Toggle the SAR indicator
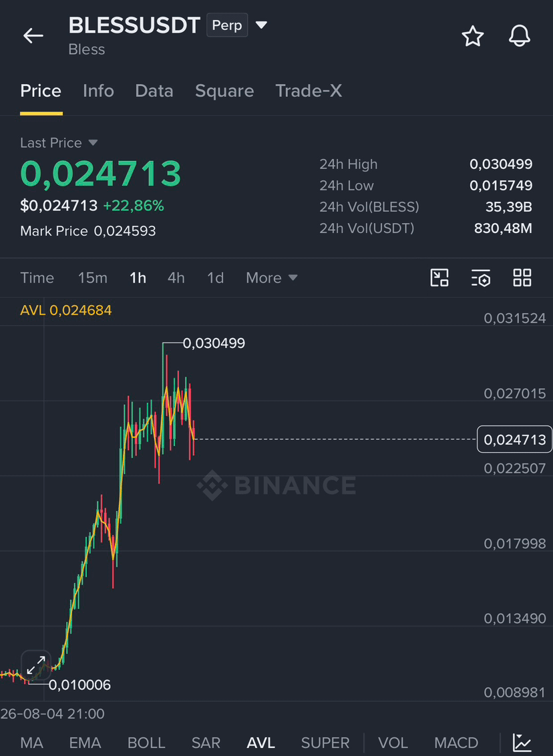The image size is (553, 756). click(206, 743)
